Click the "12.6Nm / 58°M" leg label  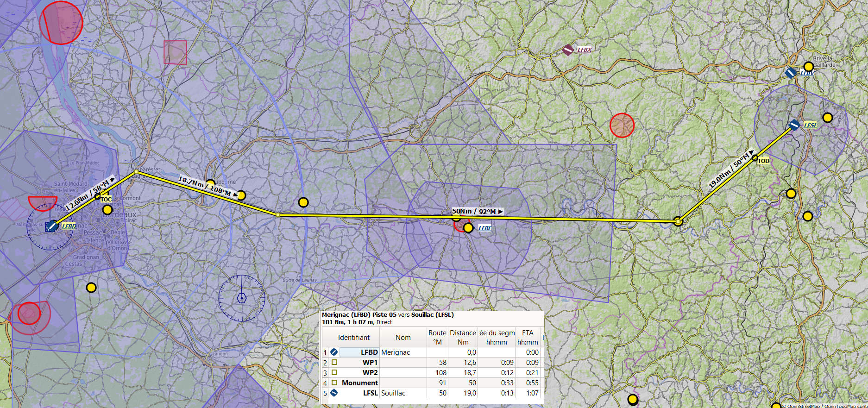89,194
